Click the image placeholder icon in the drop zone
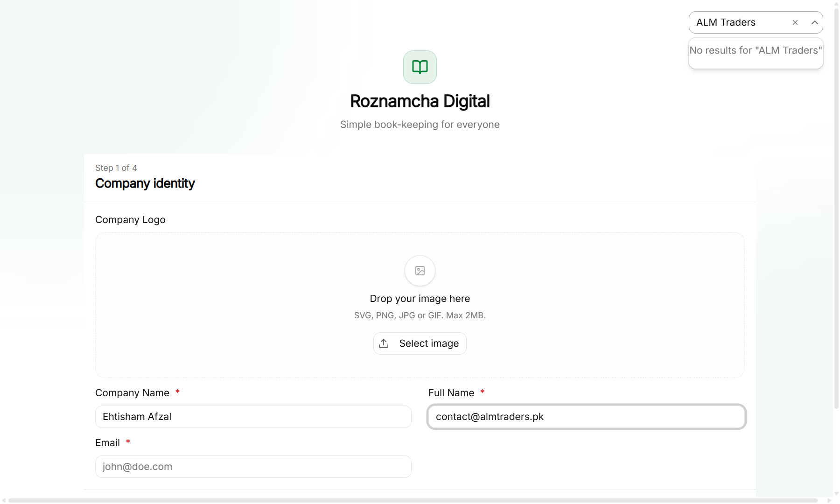Viewport: 840px width, 504px height. [420, 271]
